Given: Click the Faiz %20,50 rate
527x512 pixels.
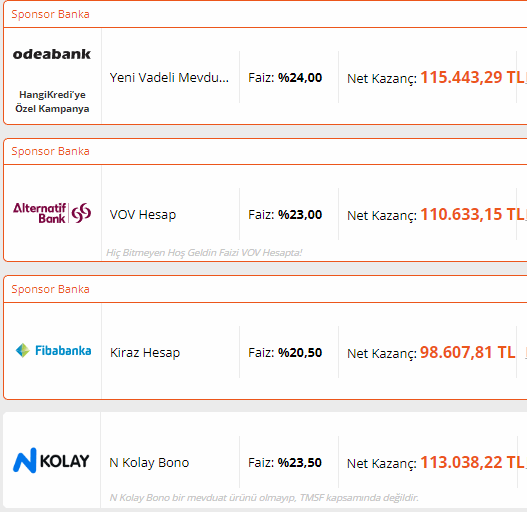Looking at the screenshot, I should 285,353.
